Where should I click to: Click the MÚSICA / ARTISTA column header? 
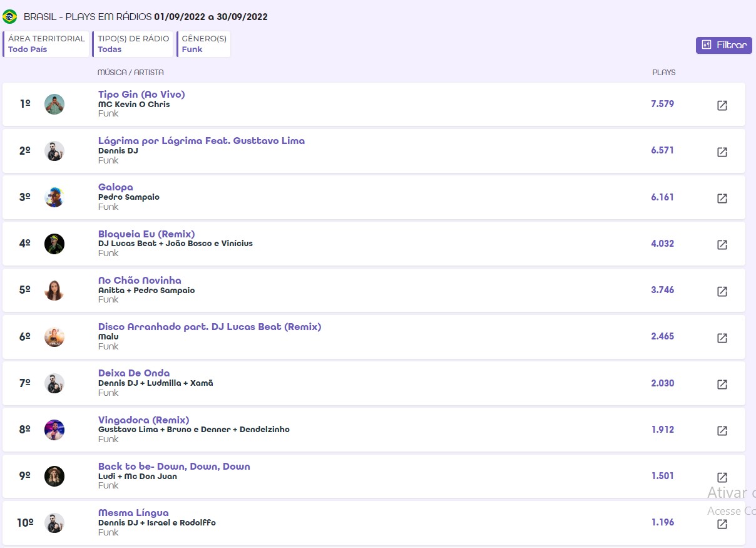(x=131, y=73)
